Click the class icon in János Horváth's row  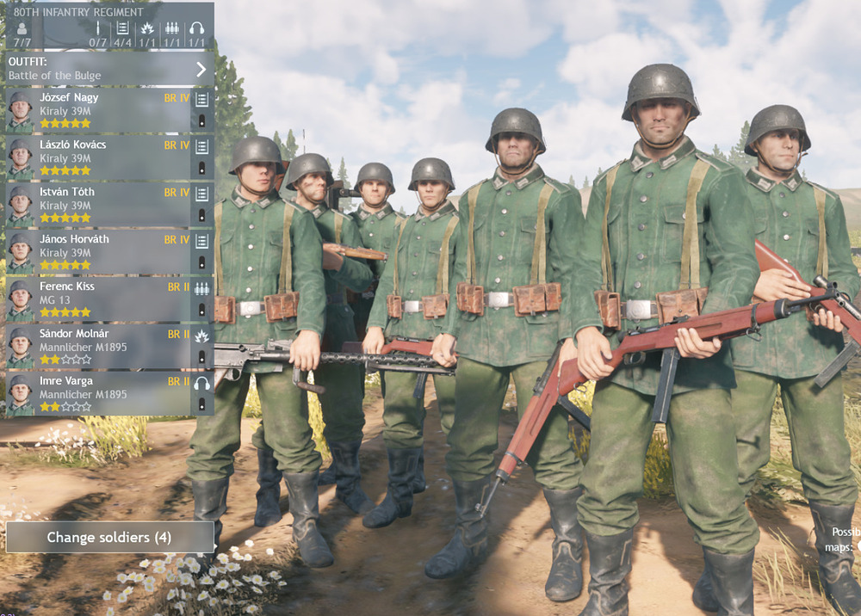click(201, 241)
